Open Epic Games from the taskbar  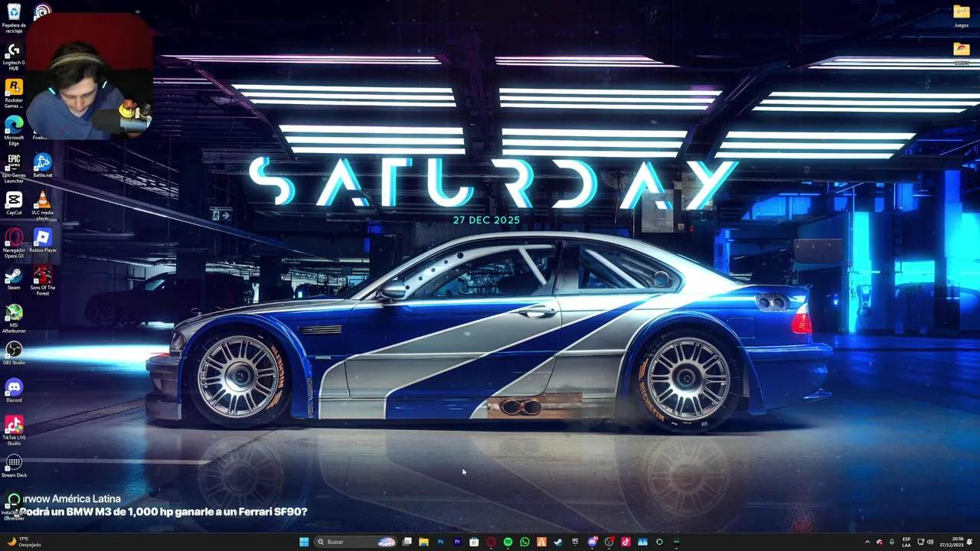tap(574, 542)
